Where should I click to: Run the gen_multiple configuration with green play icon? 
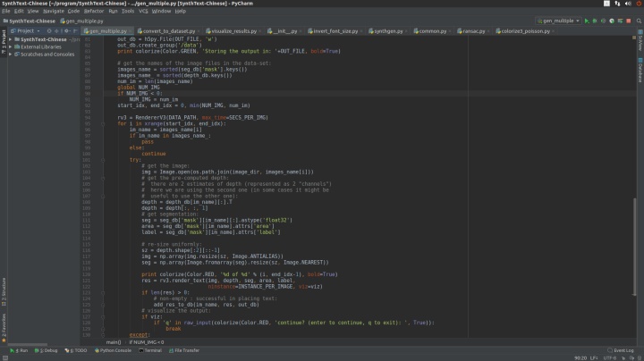click(x=587, y=21)
